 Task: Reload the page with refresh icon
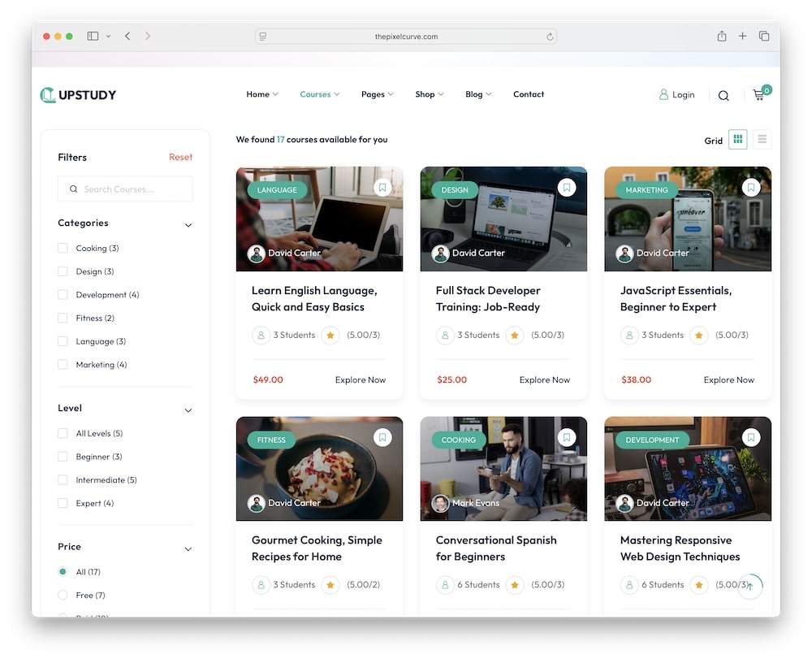click(x=550, y=37)
